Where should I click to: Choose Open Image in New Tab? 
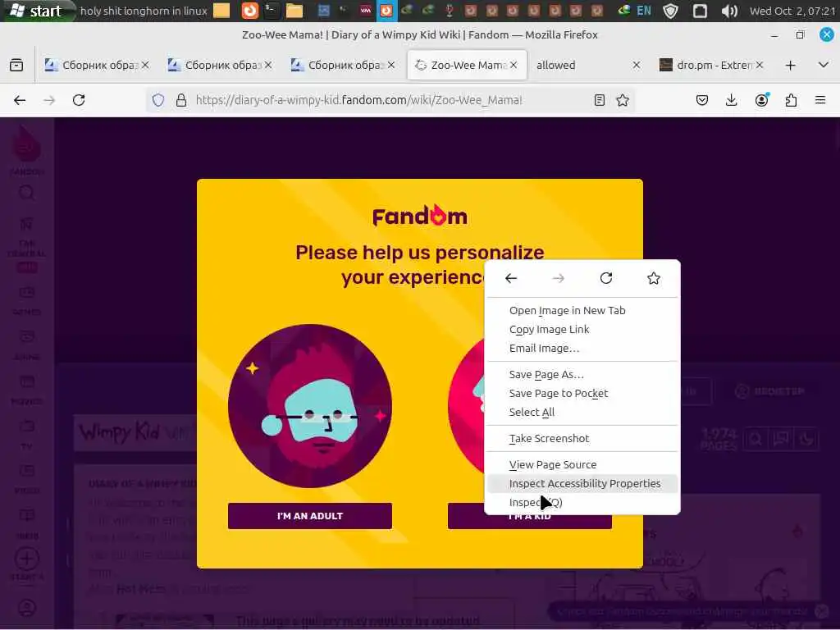(x=582, y=311)
